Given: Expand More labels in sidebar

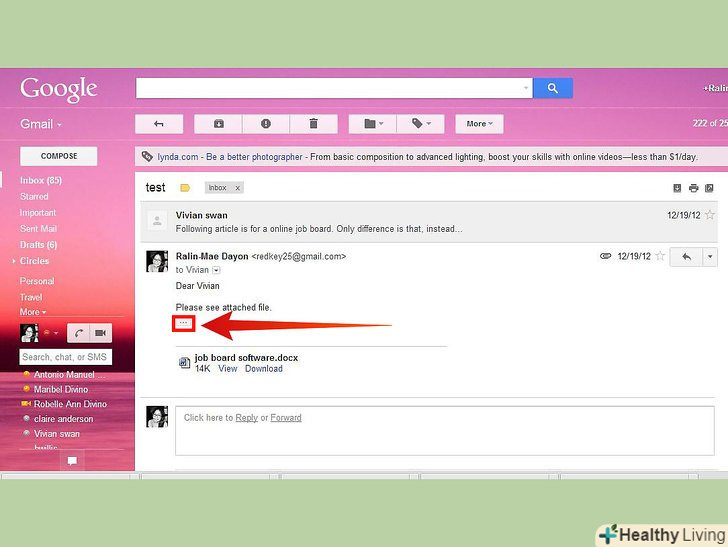Looking at the screenshot, I should (32, 312).
